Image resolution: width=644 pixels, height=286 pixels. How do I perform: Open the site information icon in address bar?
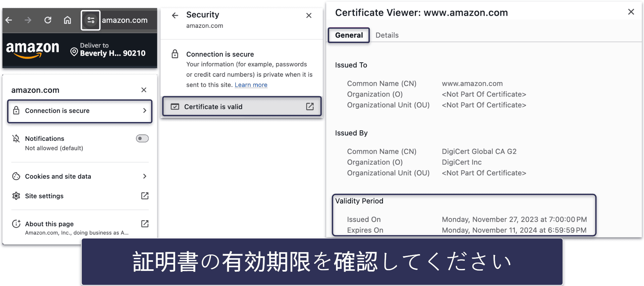91,20
